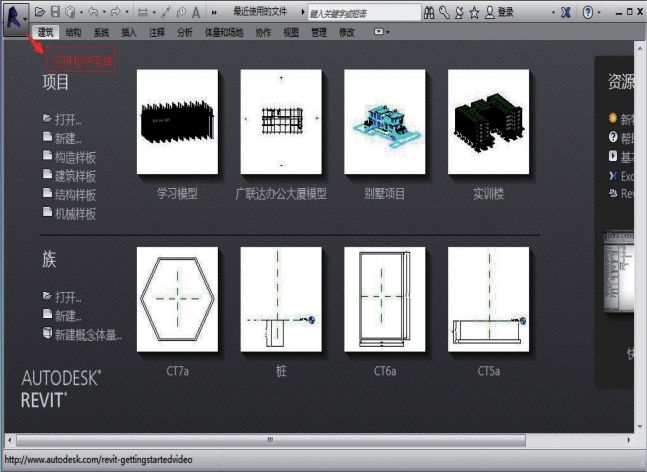This screenshot has width=647, height=472.
Task: Select the Tag by Category icon
Action: 181,12
